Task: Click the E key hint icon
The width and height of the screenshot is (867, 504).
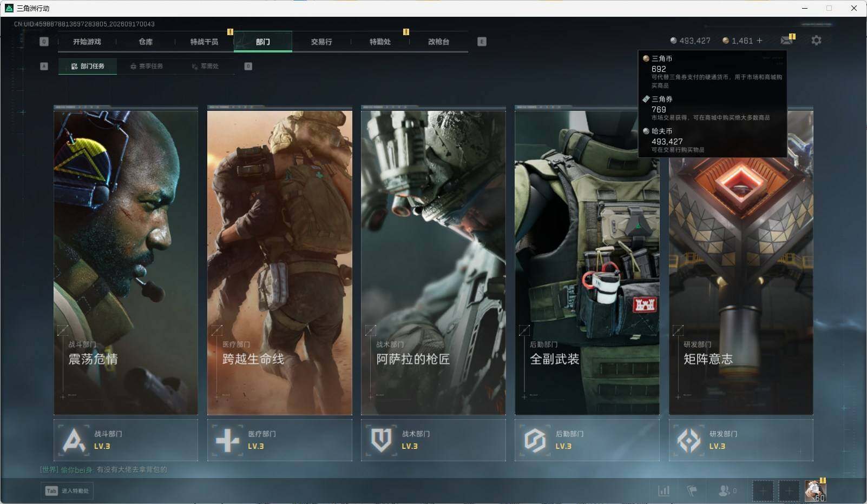Action: click(482, 42)
